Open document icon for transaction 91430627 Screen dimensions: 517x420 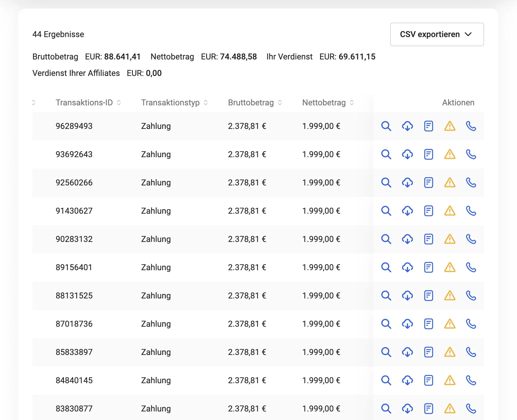click(428, 211)
